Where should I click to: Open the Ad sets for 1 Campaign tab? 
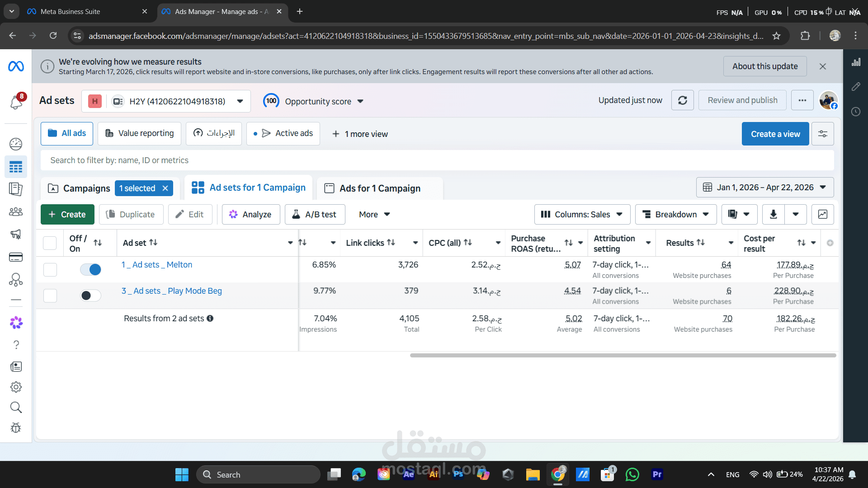point(249,188)
